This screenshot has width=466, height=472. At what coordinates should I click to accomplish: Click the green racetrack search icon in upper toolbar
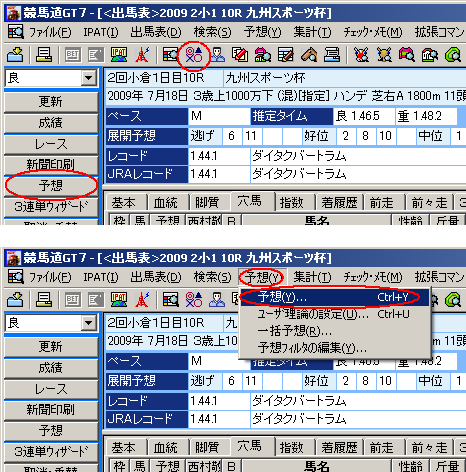coord(453,55)
